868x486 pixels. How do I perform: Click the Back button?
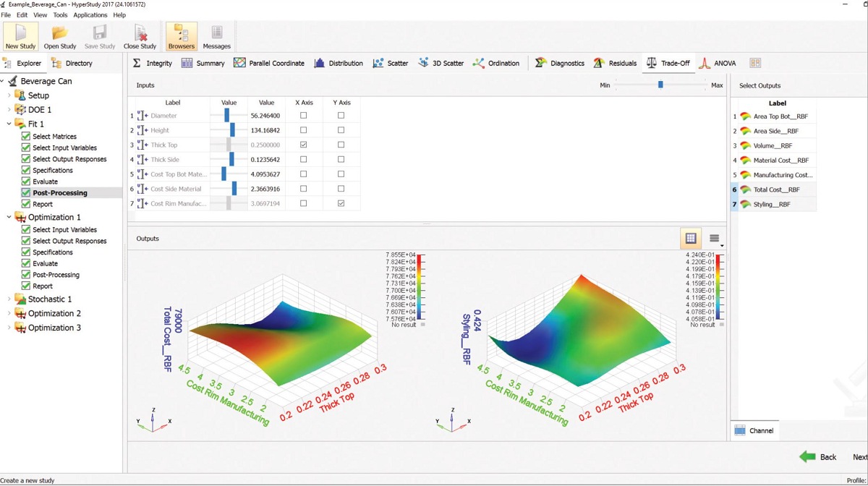coord(818,456)
